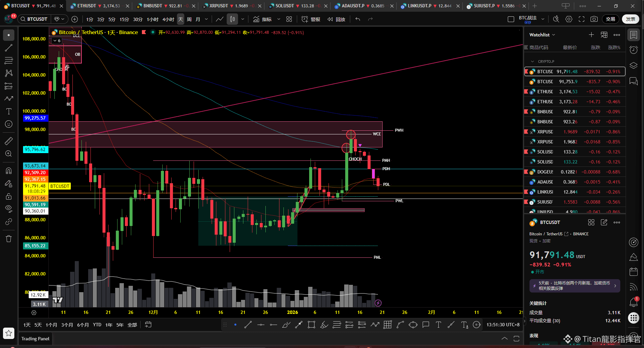Screen dimensions: 644x348
Task: Open the emoji and icons tool
Action: tap(9, 124)
